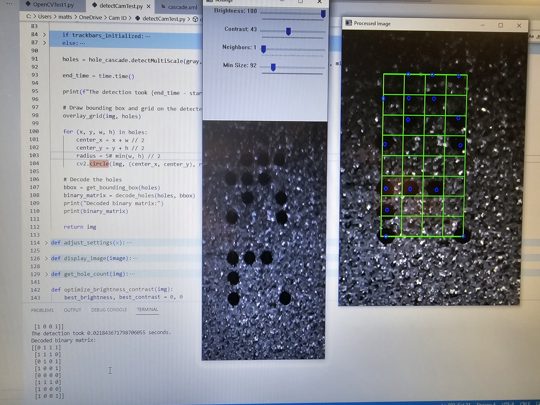
Task: Open the 'matts' breadcrumb segment
Action: click(65, 17)
